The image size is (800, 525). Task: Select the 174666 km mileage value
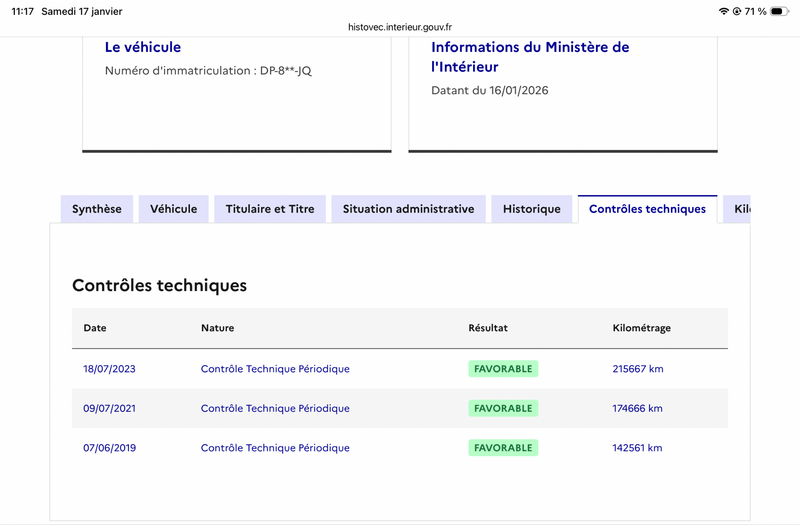(x=637, y=408)
